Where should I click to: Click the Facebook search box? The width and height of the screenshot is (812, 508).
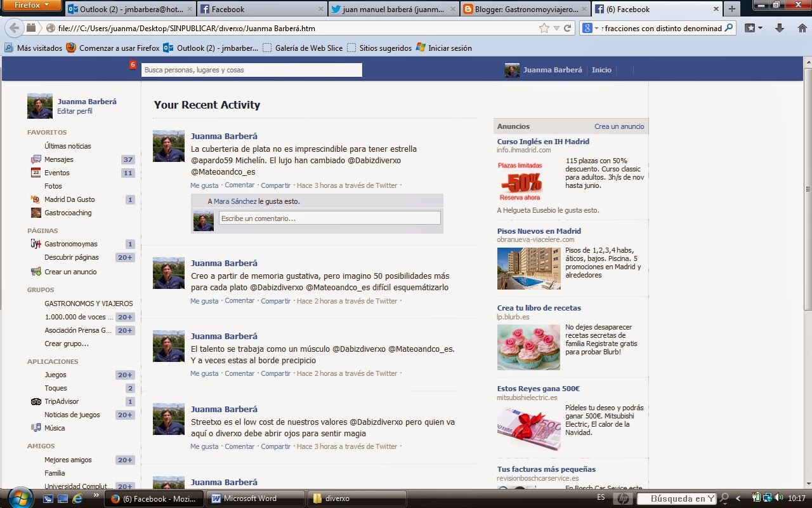(252, 70)
